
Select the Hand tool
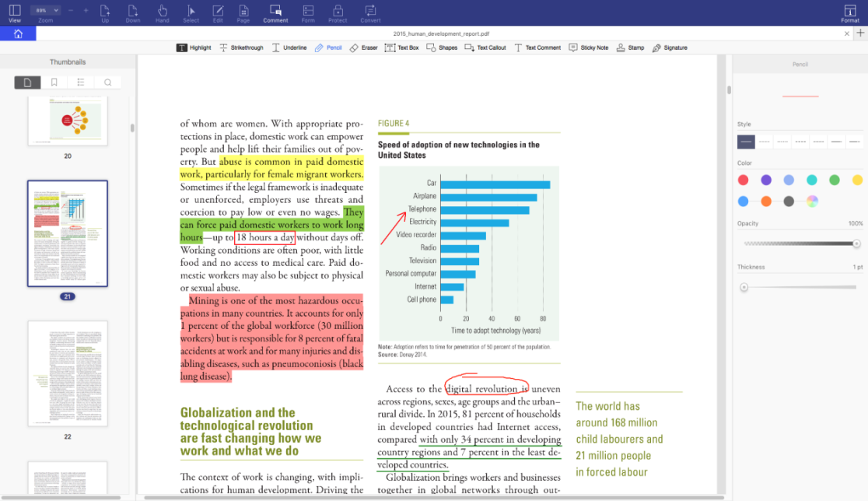163,13
